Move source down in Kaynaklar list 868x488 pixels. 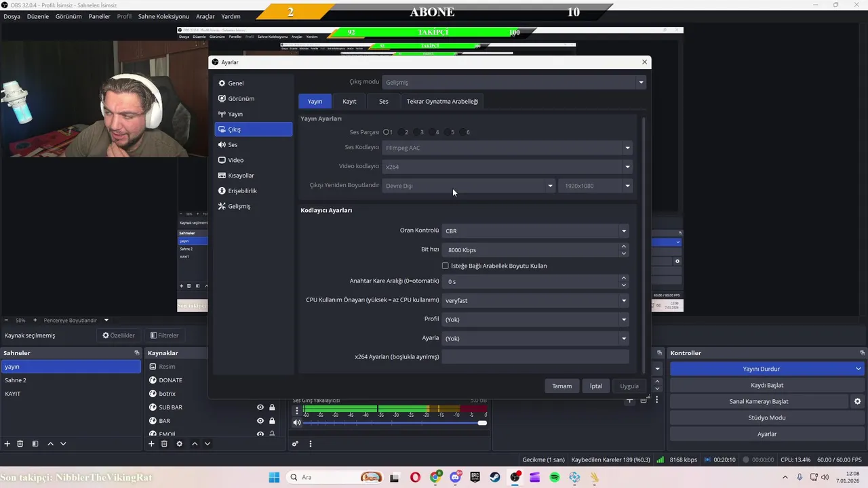[x=208, y=444]
